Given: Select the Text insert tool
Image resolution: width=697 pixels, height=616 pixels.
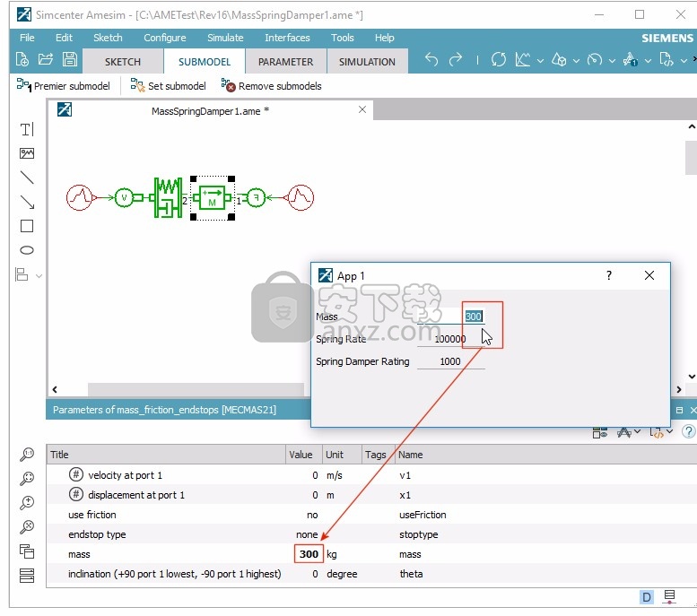Looking at the screenshot, I should (27, 129).
